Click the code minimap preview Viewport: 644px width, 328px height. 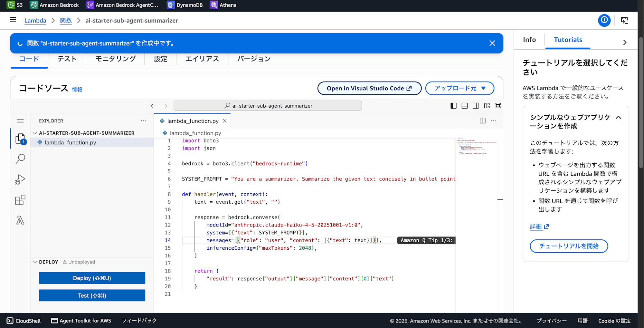(x=477, y=147)
